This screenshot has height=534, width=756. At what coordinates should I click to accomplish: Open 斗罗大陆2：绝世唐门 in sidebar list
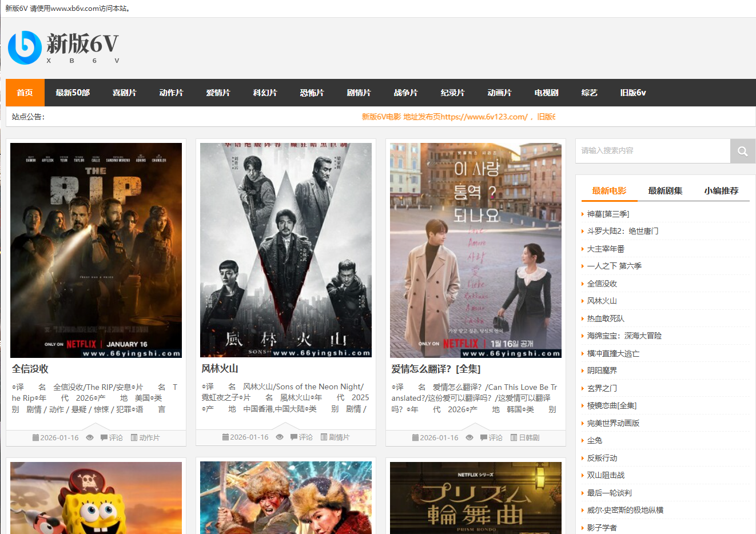click(x=623, y=231)
